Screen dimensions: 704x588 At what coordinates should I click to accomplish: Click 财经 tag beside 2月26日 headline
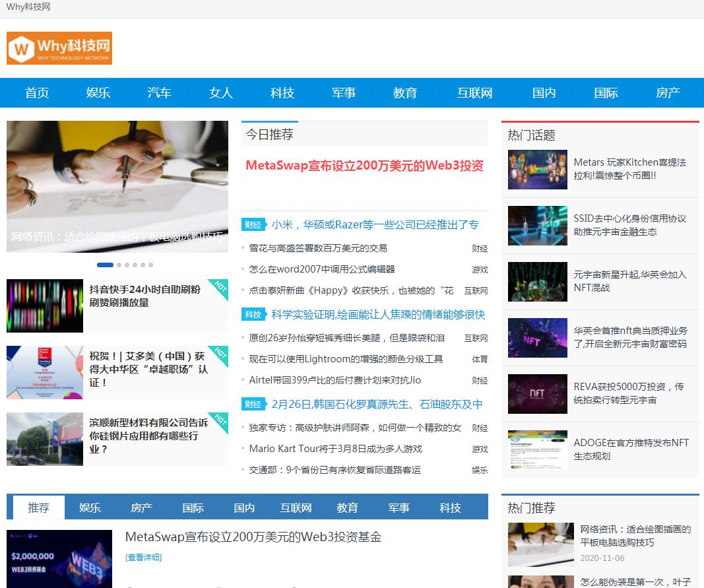[253, 405]
